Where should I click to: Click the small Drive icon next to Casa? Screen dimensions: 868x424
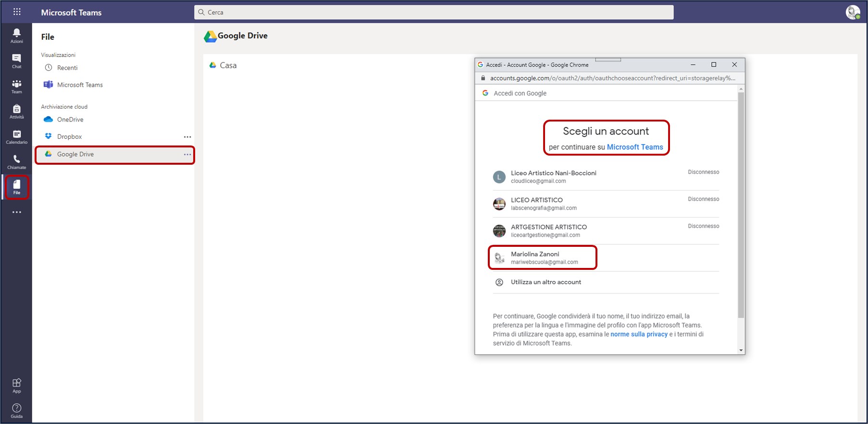pos(212,65)
